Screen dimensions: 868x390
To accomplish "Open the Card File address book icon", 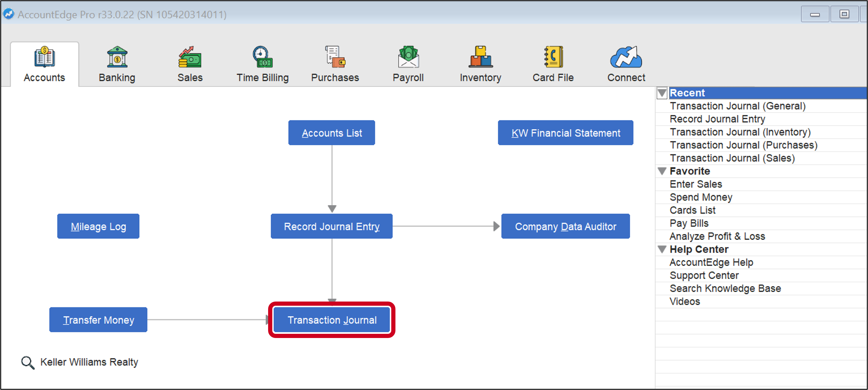I will click(553, 57).
